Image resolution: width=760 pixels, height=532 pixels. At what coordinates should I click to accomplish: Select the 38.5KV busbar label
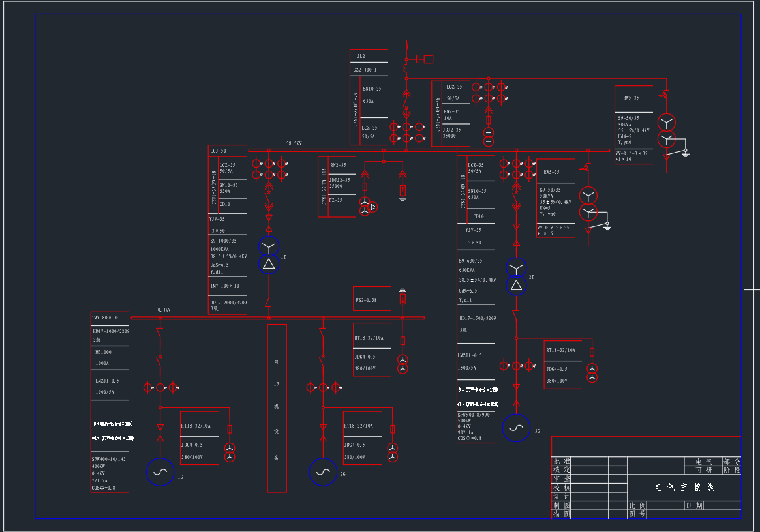click(295, 143)
